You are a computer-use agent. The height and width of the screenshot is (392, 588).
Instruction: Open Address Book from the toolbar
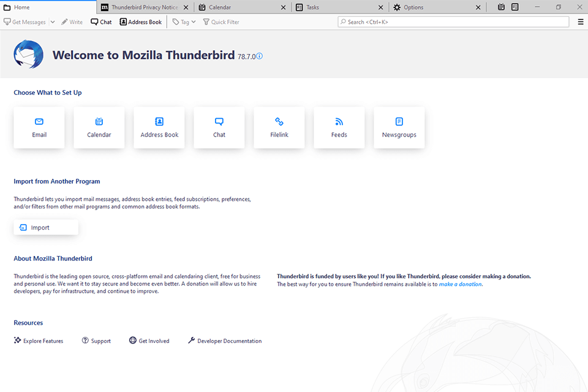pyautogui.click(x=141, y=22)
